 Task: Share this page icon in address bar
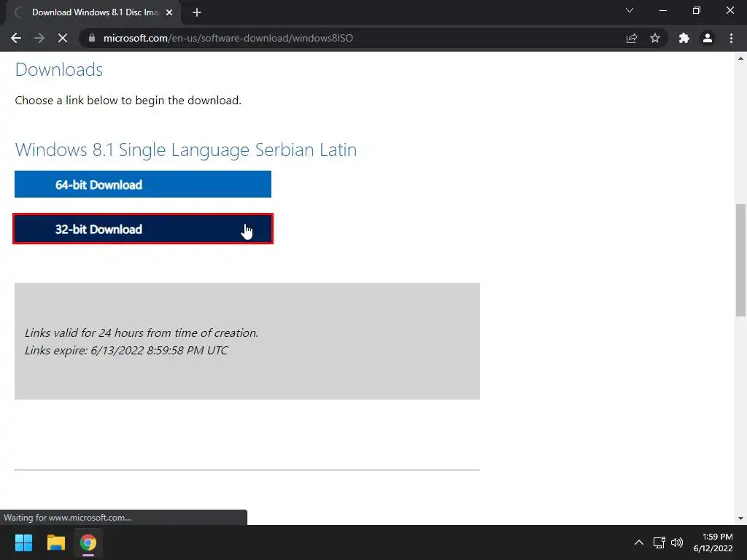(x=632, y=38)
